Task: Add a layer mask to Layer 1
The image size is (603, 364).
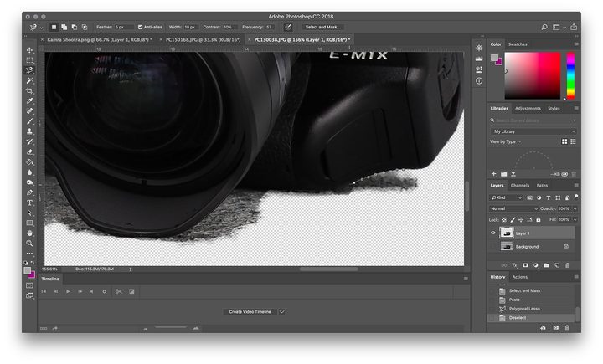Action: click(x=525, y=265)
